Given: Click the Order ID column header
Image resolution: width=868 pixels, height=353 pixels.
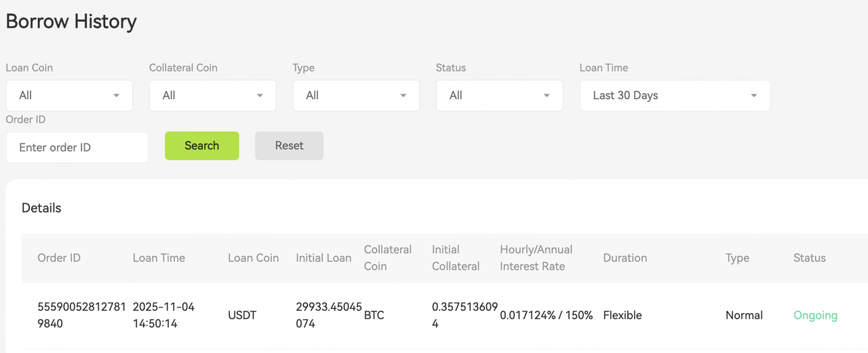Looking at the screenshot, I should (59, 258).
